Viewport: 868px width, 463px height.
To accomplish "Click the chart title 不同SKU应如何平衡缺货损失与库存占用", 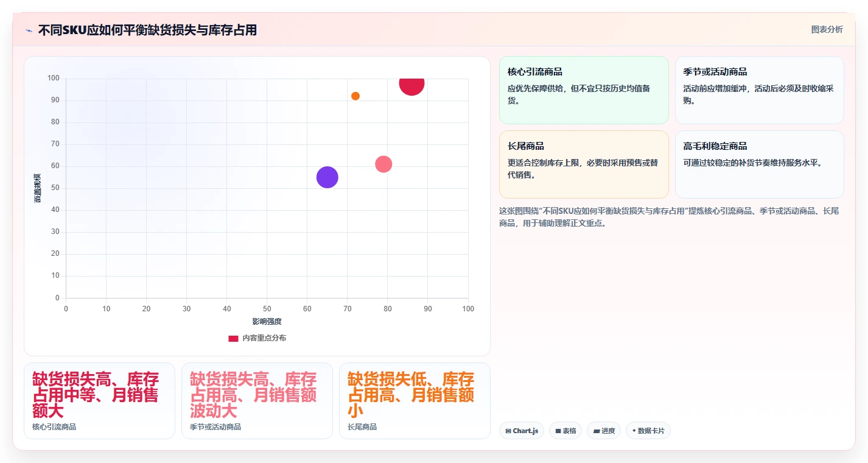I will point(147,30).
